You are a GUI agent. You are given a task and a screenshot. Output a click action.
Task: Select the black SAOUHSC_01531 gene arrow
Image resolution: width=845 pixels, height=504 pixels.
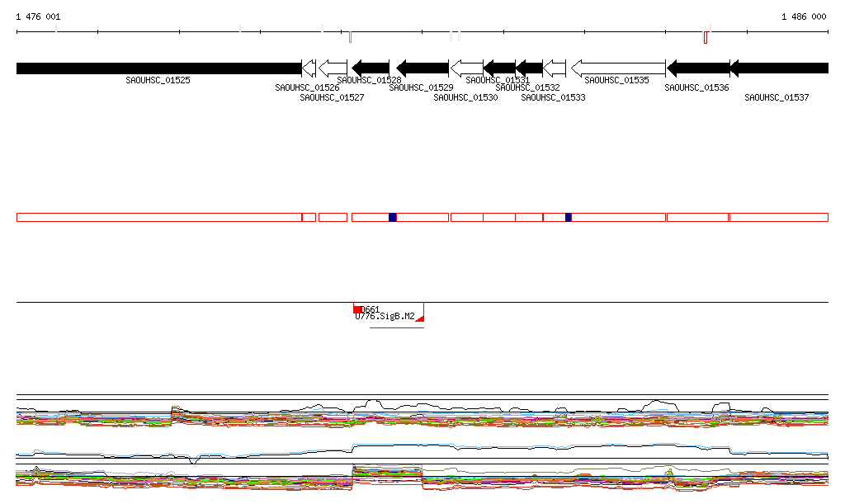click(499, 68)
